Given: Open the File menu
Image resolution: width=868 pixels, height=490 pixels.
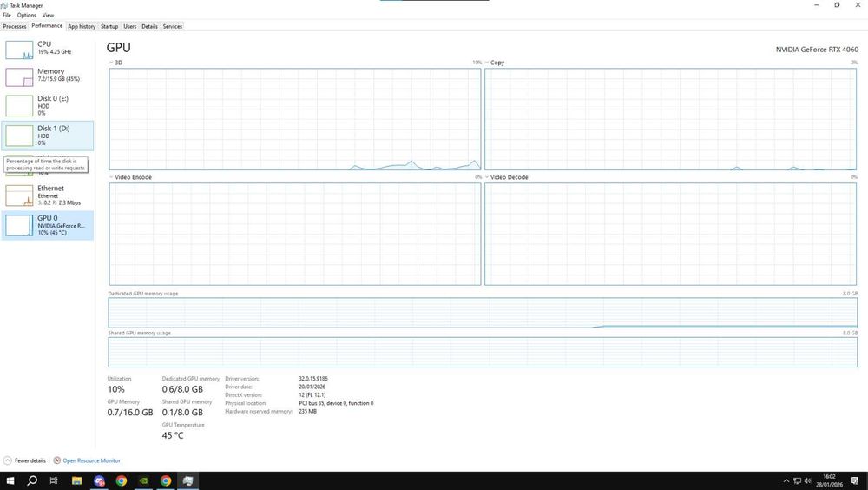Looking at the screenshot, I should coord(7,15).
